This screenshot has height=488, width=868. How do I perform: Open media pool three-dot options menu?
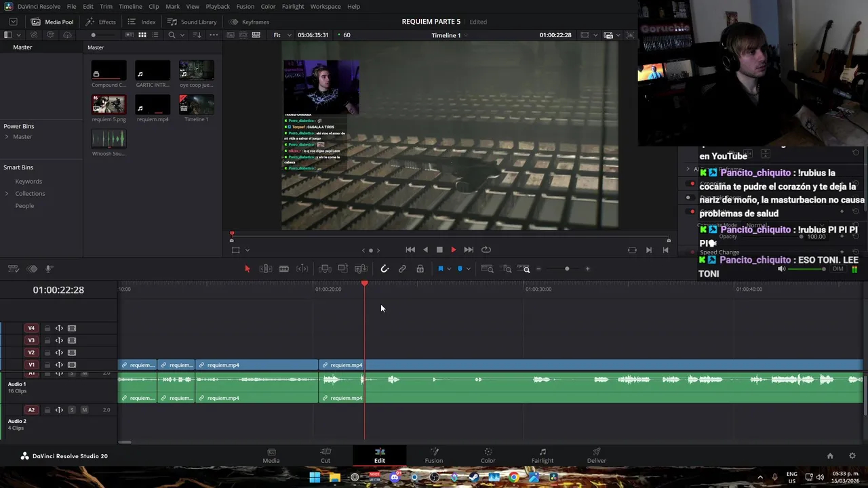(x=214, y=35)
